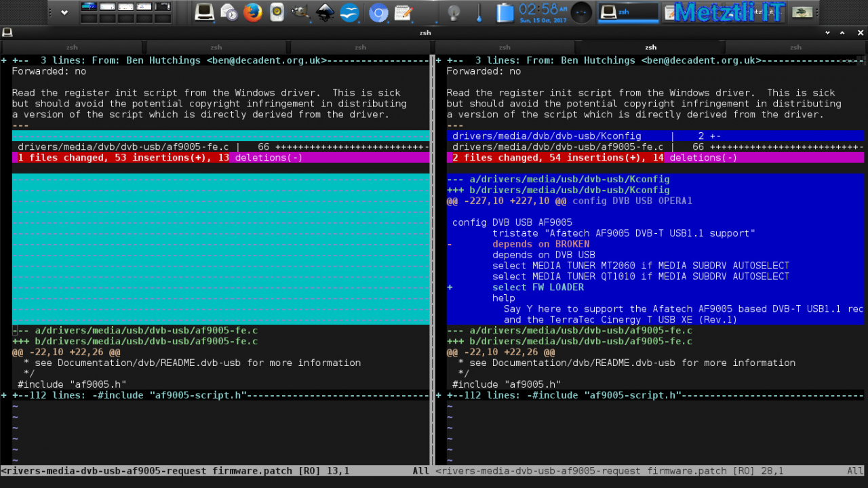Screen dimensions: 868x488
Task: Click the '@@ -22,10 +22,26 @@' line in left pane
Action: 66,352
